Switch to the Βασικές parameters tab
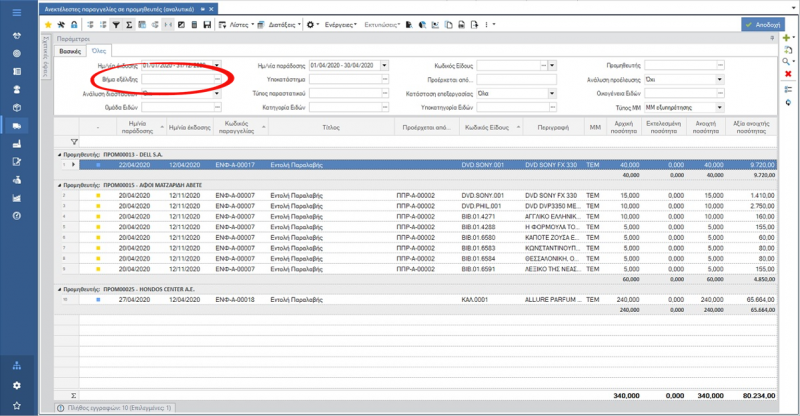Viewport: 800px width, 416px height. pyautogui.click(x=70, y=52)
